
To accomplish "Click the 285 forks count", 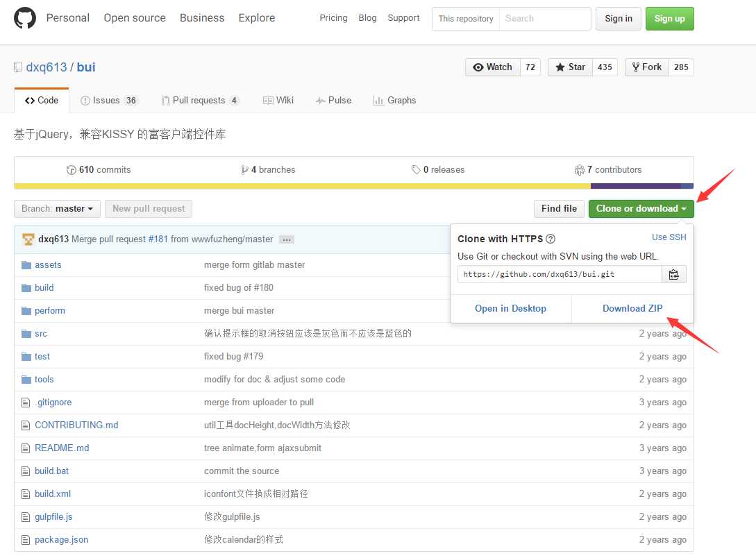I will [681, 67].
